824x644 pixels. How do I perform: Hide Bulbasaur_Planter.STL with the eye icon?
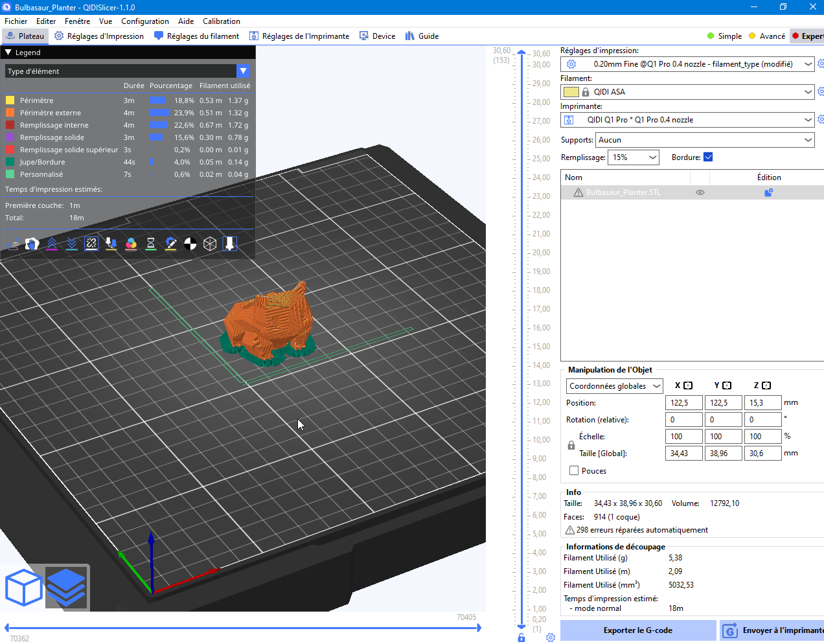tap(700, 192)
